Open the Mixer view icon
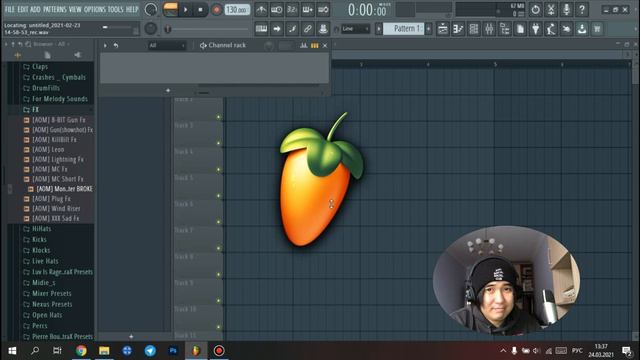The height and width of the screenshot is (360, 640). click(489, 29)
